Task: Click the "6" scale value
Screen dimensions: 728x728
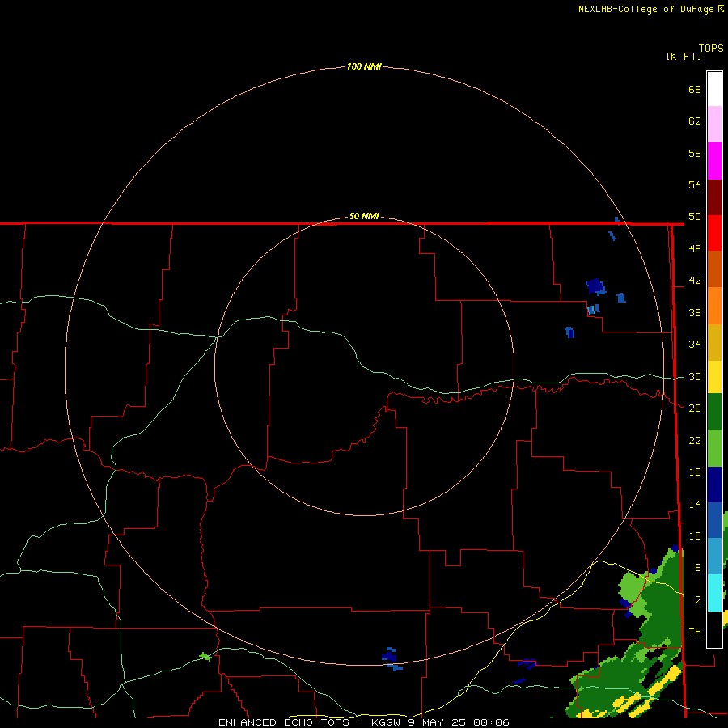Action: 698,568
